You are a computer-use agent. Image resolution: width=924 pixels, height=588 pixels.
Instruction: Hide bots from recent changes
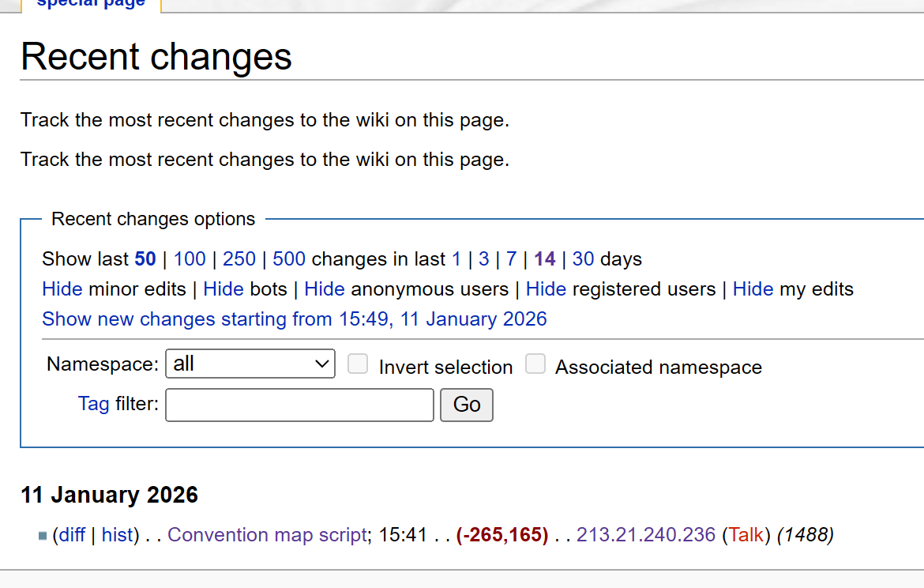pyautogui.click(x=223, y=289)
